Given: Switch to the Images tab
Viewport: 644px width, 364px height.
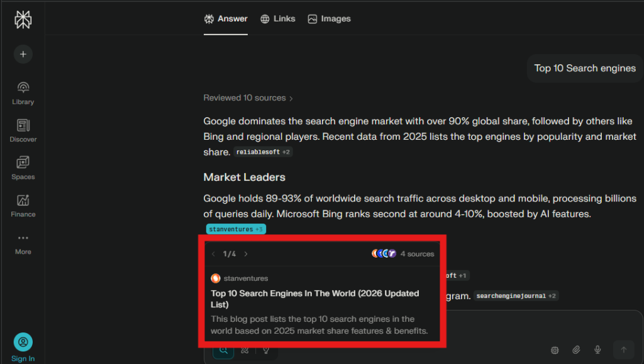Looking at the screenshot, I should 329,19.
